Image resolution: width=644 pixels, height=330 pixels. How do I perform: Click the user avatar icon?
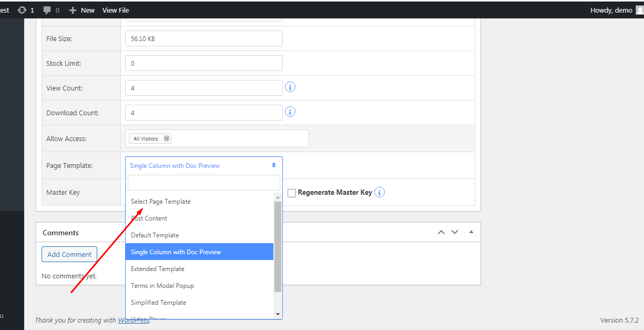point(640,10)
